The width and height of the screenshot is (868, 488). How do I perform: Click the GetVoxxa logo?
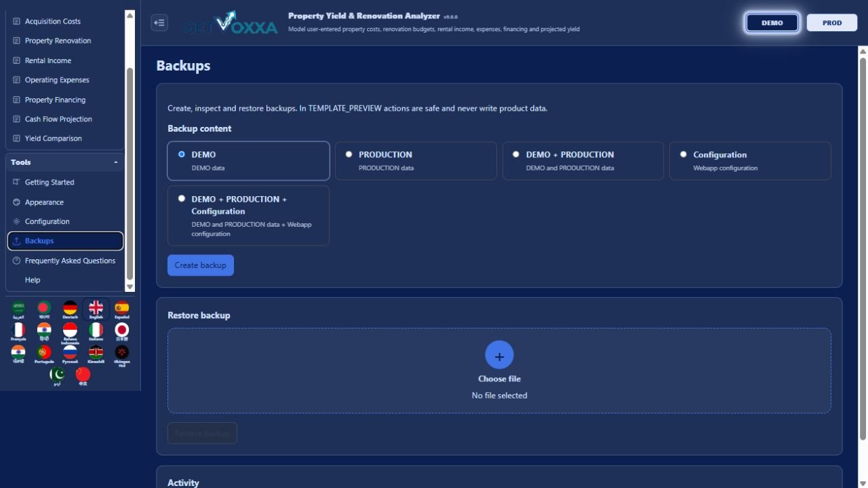231,22
